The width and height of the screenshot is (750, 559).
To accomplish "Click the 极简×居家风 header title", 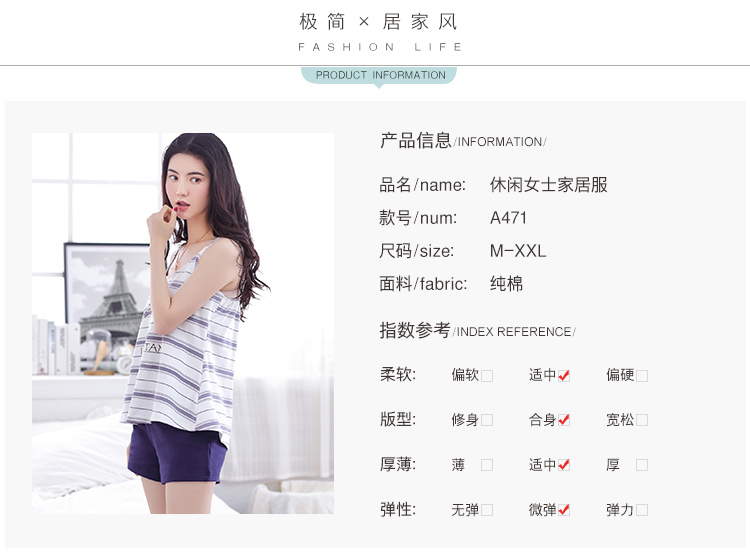I will coord(378,22).
